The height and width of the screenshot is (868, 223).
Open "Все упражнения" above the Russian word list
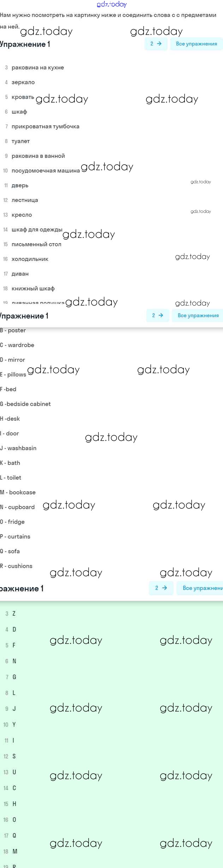196,44
